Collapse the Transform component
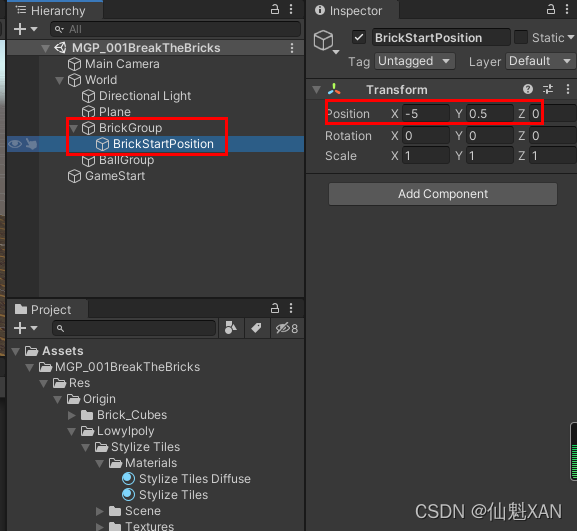Image resolution: width=577 pixels, height=531 pixels. tap(316, 90)
